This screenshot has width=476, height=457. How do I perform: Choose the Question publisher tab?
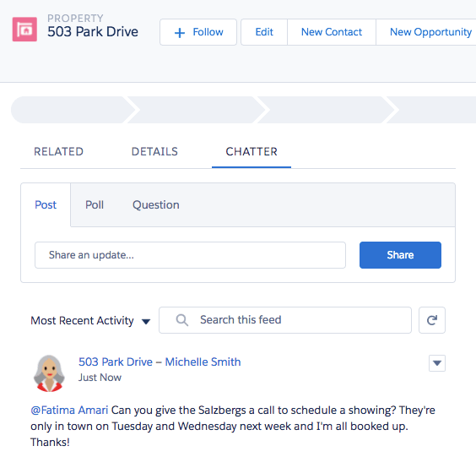pos(156,204)
